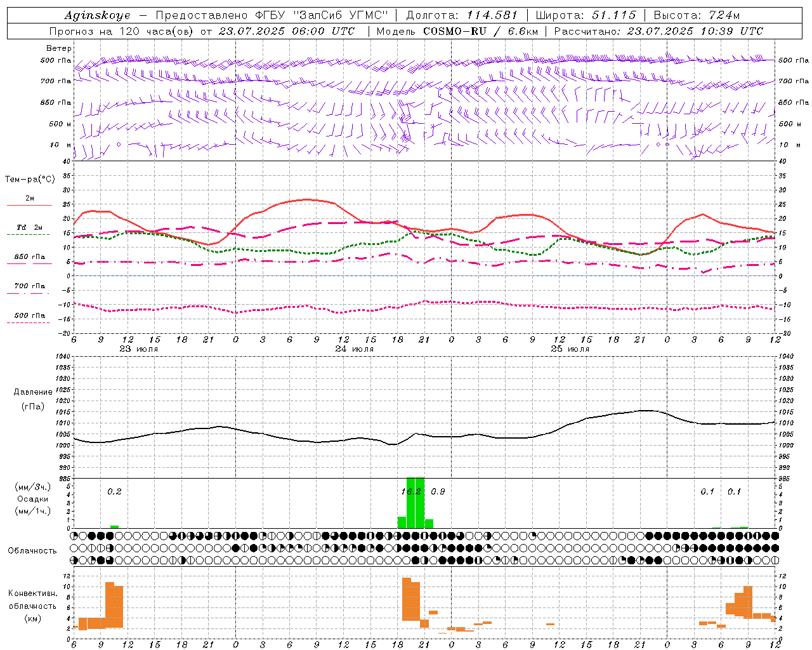Click the green dashed line sample under Td 2м

[29, 235]
